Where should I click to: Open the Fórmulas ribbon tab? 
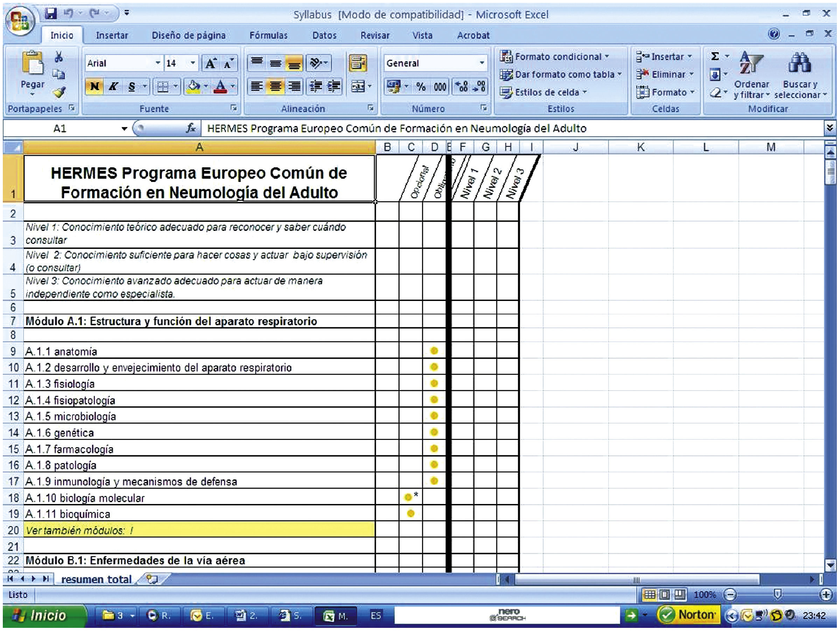pyautogui.click(x=268, y=35)
